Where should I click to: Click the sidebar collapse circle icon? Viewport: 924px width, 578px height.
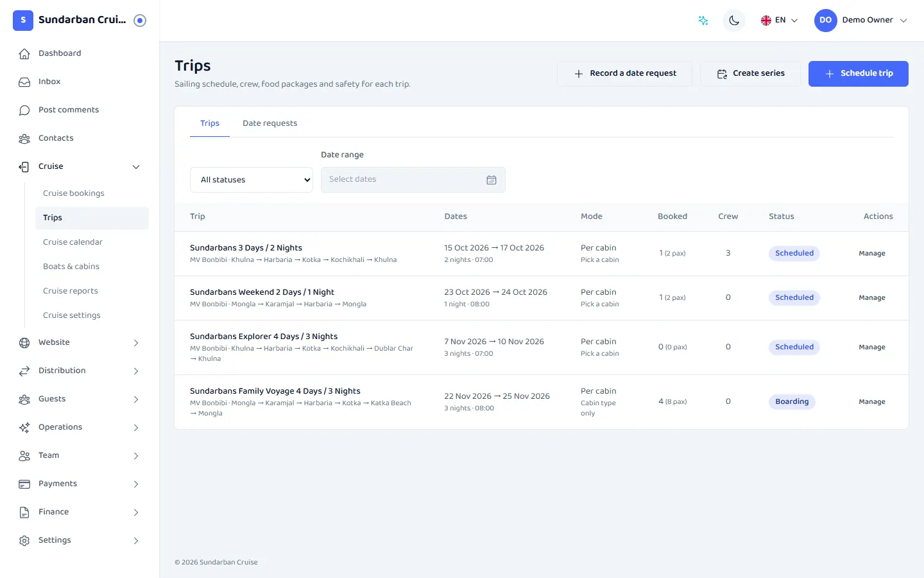pos(140,21)
